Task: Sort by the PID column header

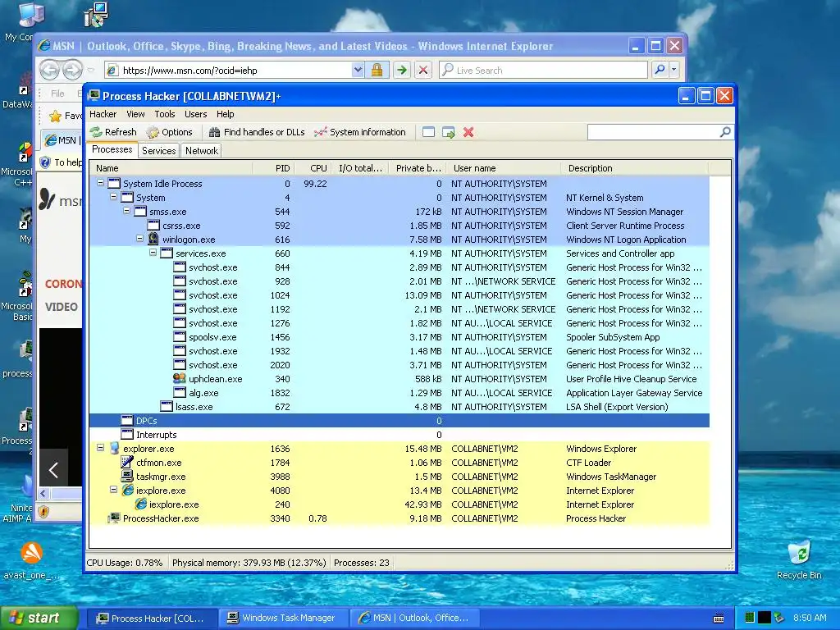Action: pos(273,168)
